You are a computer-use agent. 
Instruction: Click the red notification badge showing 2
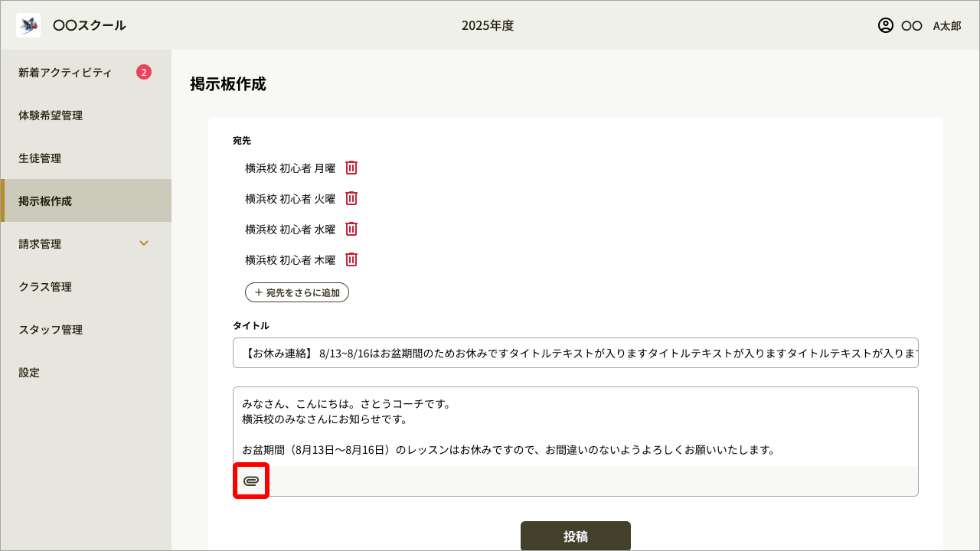coord(144,72)
